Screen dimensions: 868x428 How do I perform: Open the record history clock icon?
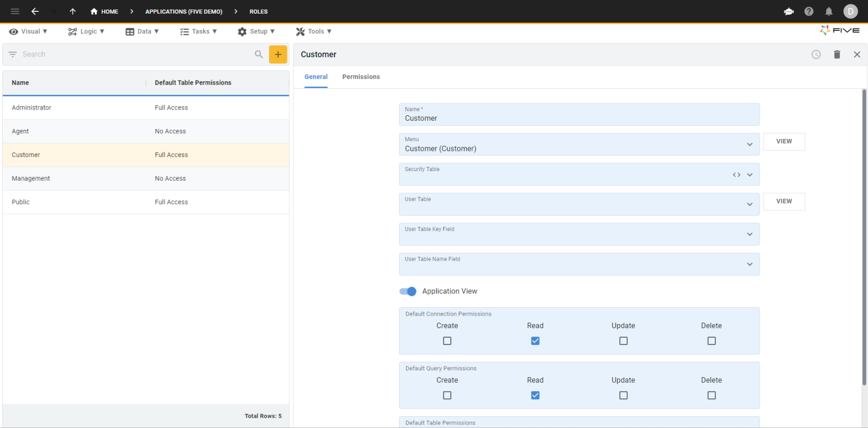(x=815, y=54)
